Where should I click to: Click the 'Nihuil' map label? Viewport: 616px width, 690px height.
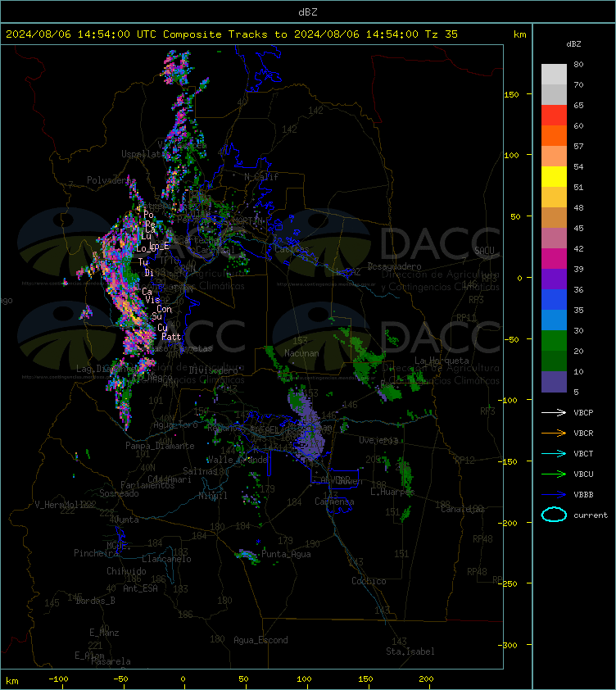(x=213, y=496)
